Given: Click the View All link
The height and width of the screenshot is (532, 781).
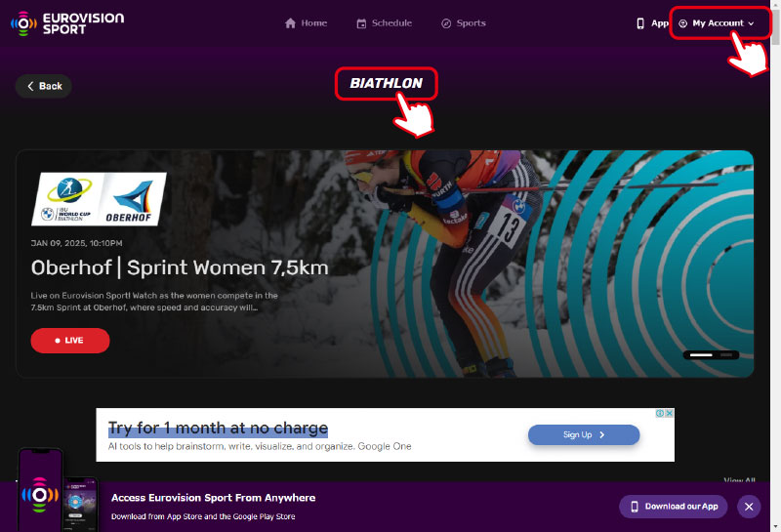Looking at the screenshot, I should (739, 479).
